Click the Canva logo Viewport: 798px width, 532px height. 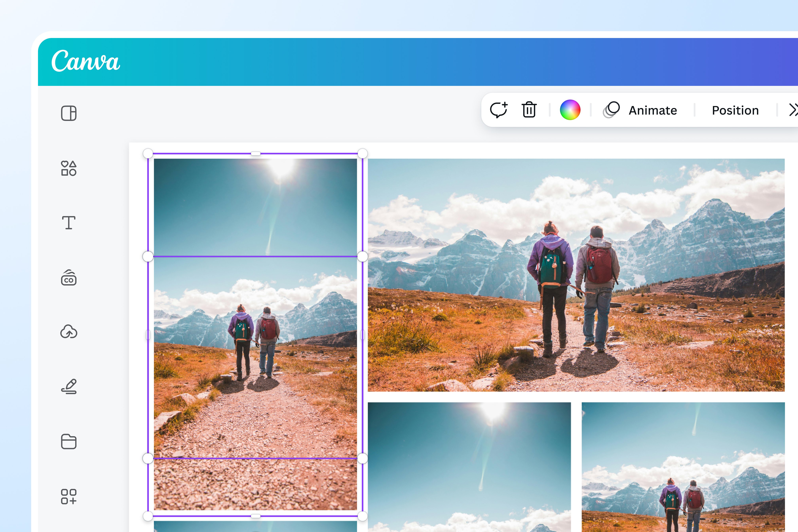point(85,61)
